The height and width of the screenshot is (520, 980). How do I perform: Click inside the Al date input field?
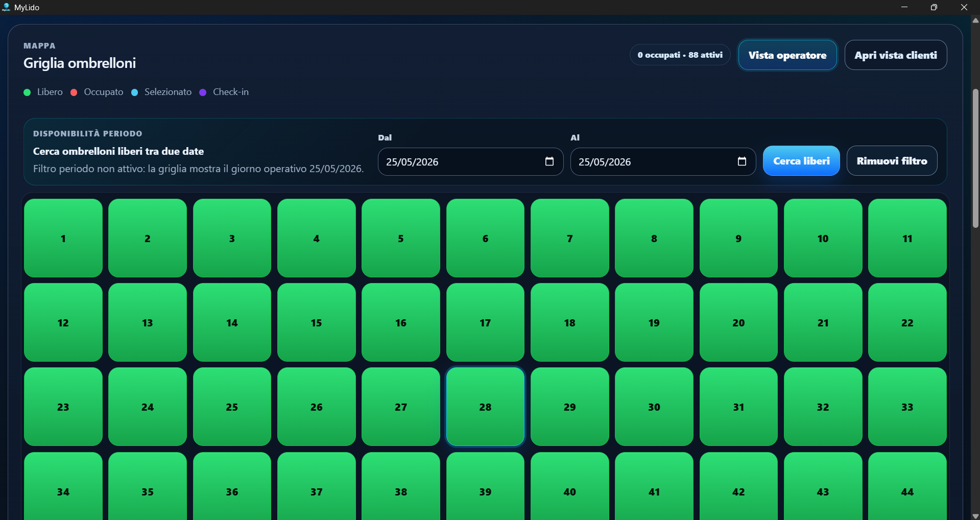[x=663, y=162]
